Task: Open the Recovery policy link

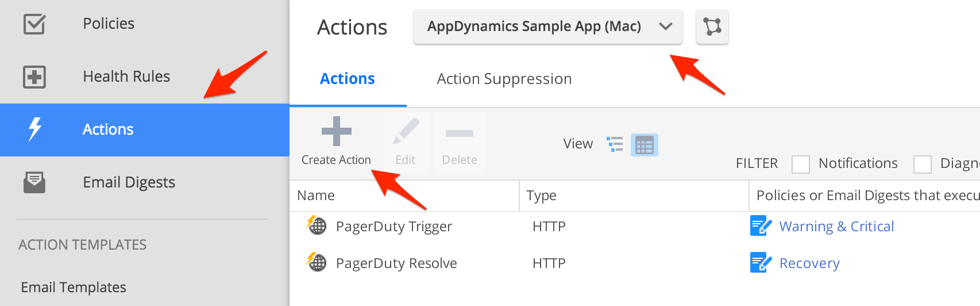Action: (x=809, y=263)
